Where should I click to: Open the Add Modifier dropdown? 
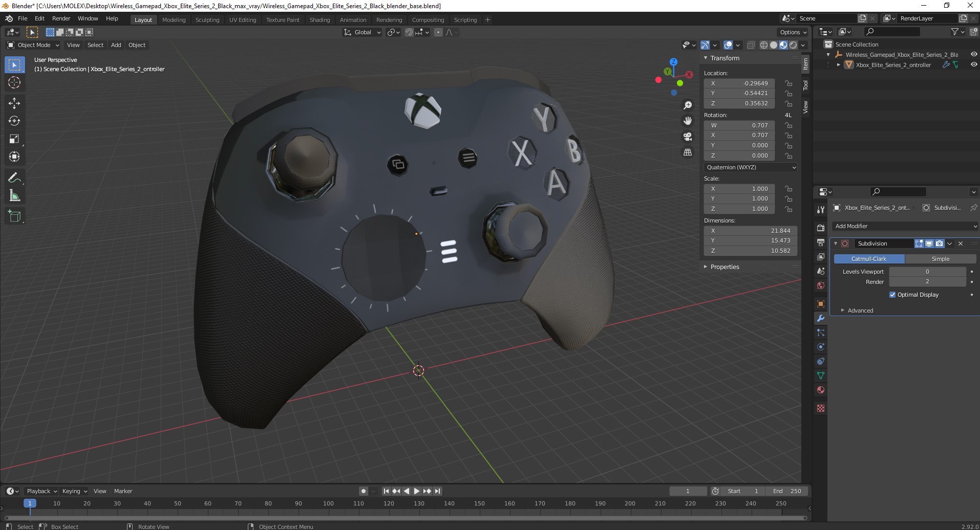(x=905, y=226)
